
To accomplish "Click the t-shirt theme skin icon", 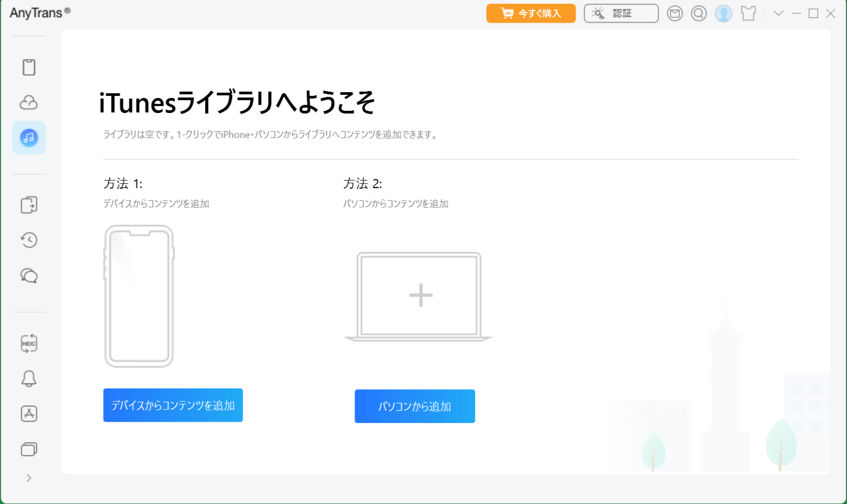I will pos(748,13).
